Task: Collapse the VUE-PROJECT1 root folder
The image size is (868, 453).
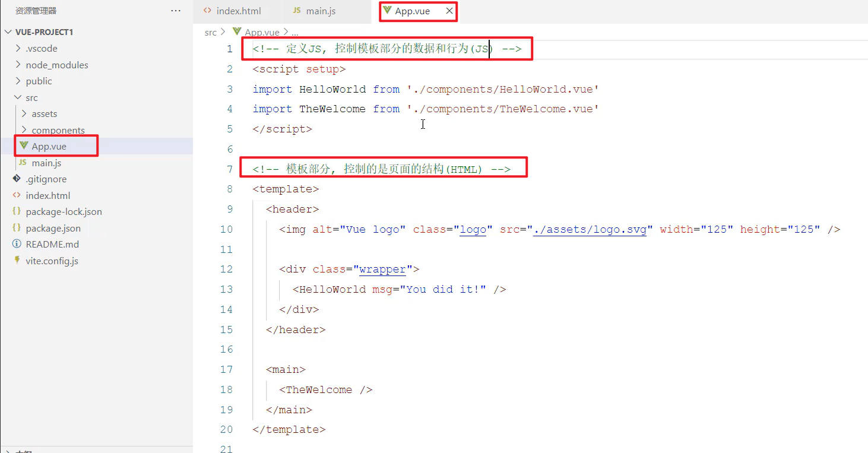Action: tap(8, 32)
